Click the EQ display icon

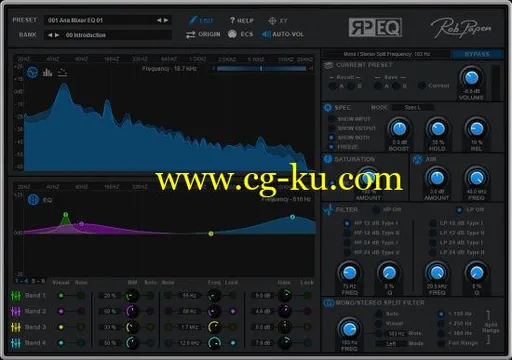33,200
